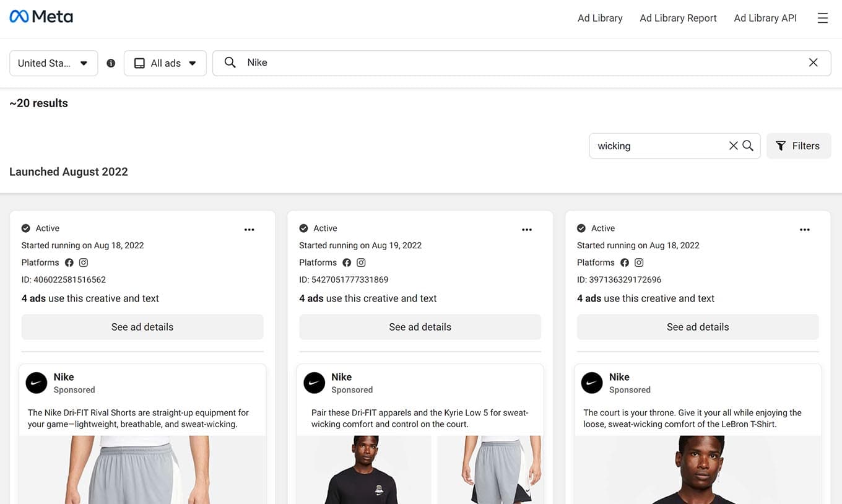Open the black T-shirt image in Kyrie ad

tap(364, 470)
